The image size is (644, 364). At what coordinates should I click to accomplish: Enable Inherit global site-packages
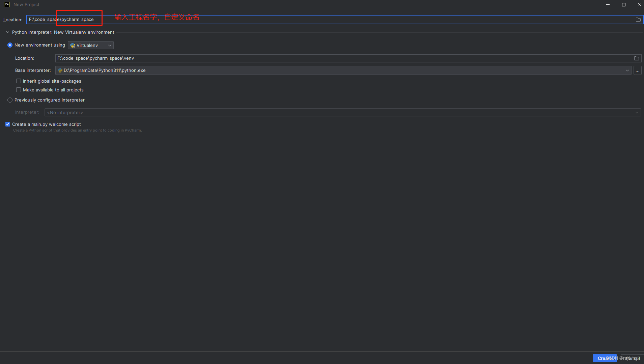(19, 81)
